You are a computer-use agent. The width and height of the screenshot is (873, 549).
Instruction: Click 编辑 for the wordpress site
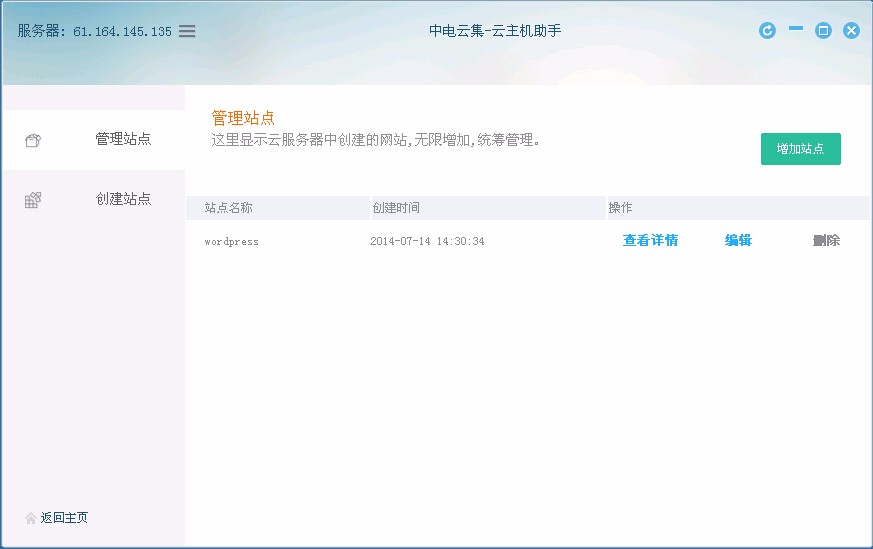738,241
